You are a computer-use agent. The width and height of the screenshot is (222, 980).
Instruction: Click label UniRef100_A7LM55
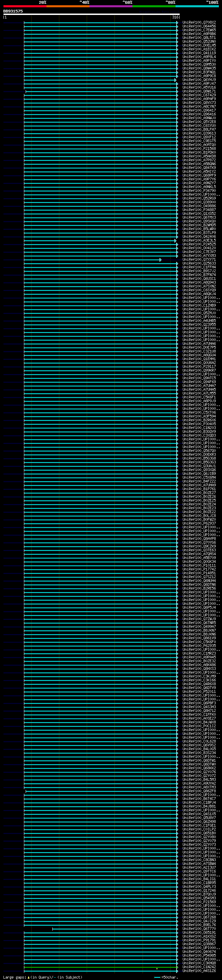[199, 393]
